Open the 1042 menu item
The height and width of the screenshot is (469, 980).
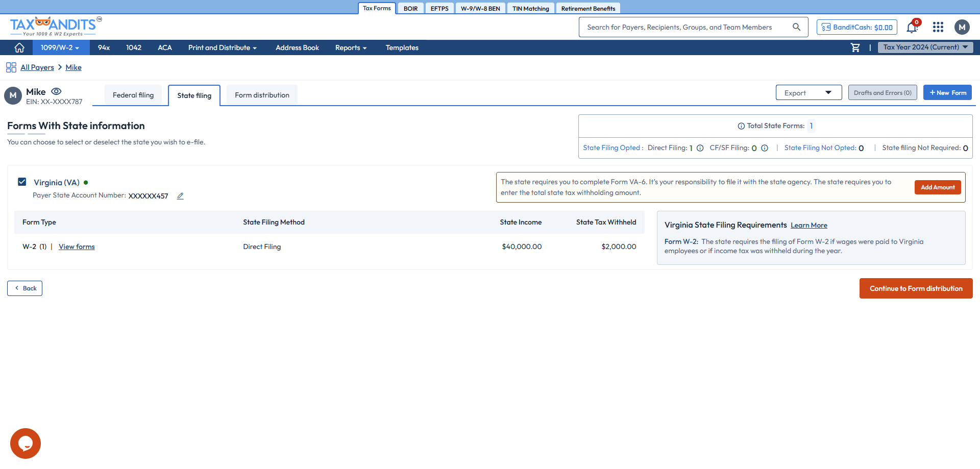tap(134, 47)
